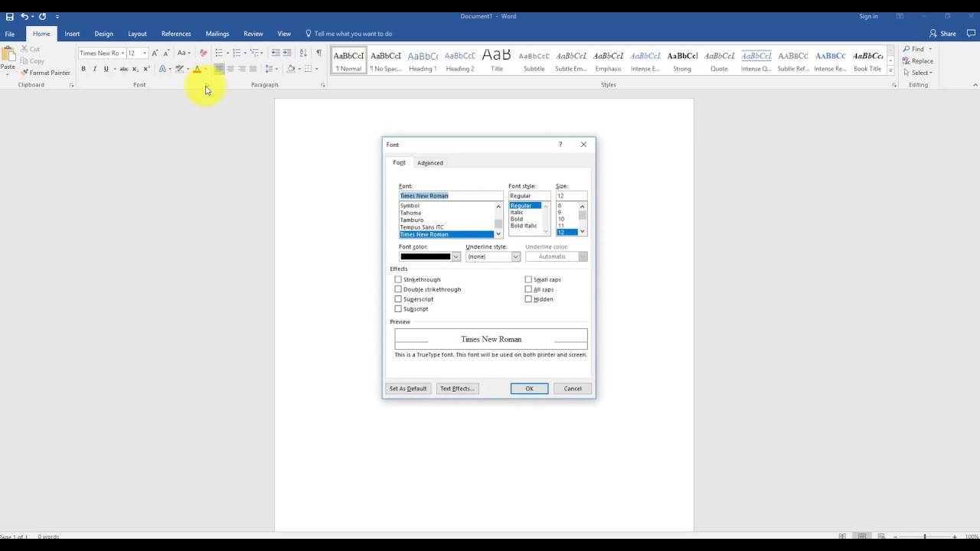The height and width of the screenshot is (551, 980).
Task: Switch to the Advanced tab
Action: tap(430, 163)
